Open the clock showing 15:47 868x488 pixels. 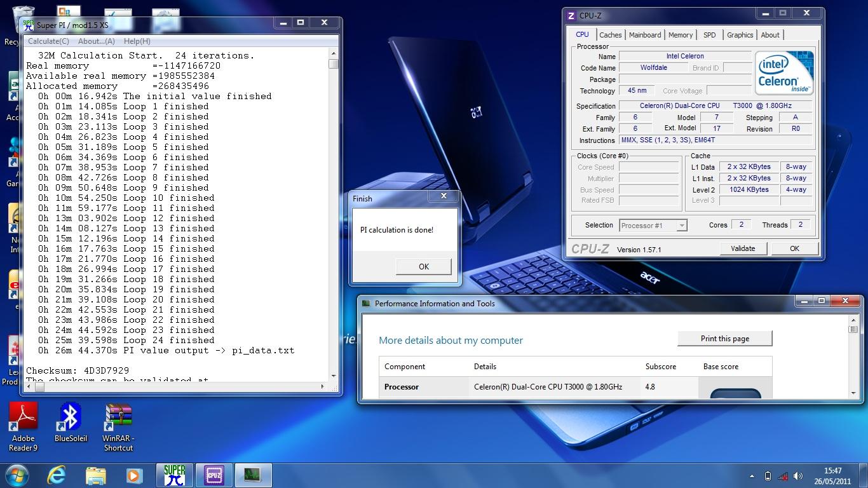click(x=832, y=476)
